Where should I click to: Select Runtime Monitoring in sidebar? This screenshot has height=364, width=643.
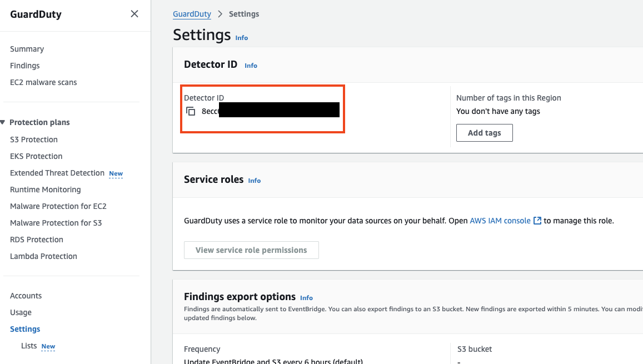point(46,190)
